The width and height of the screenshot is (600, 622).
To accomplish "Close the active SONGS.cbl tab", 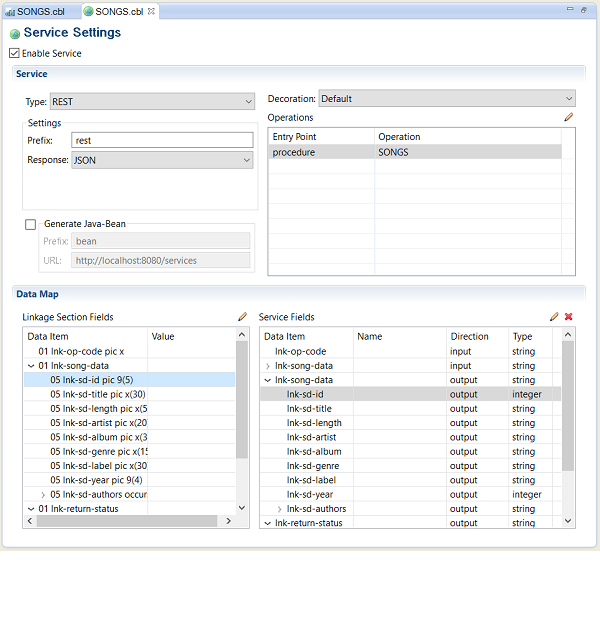I will pos(151,11).
